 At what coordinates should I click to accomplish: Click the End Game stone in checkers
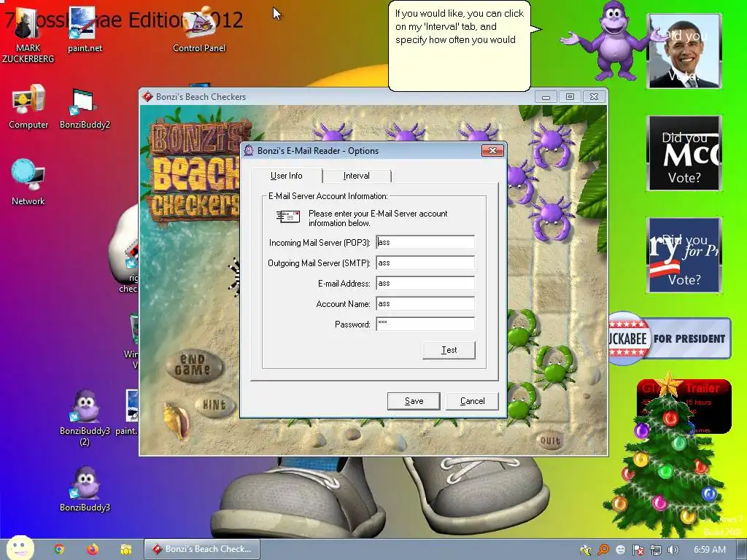193,365
